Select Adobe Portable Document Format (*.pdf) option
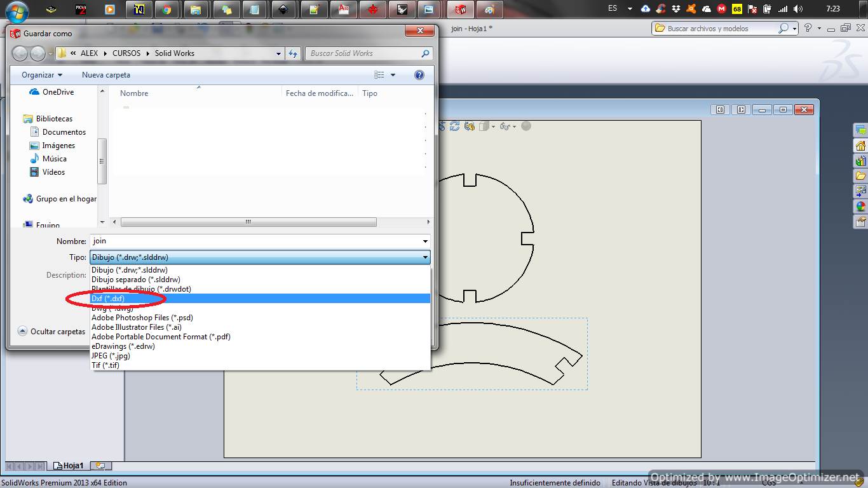Screen dimensions: 868x488 (x=260, y=337)
